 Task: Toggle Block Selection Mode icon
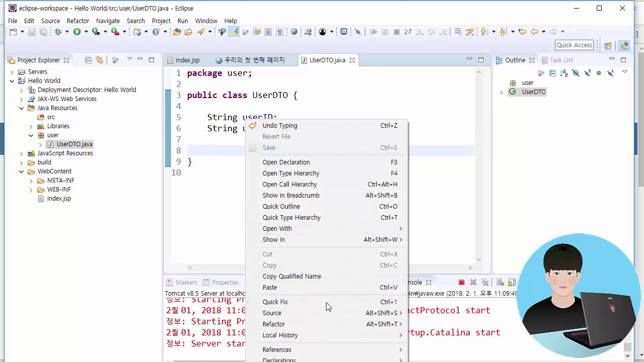tap(268, 32)
